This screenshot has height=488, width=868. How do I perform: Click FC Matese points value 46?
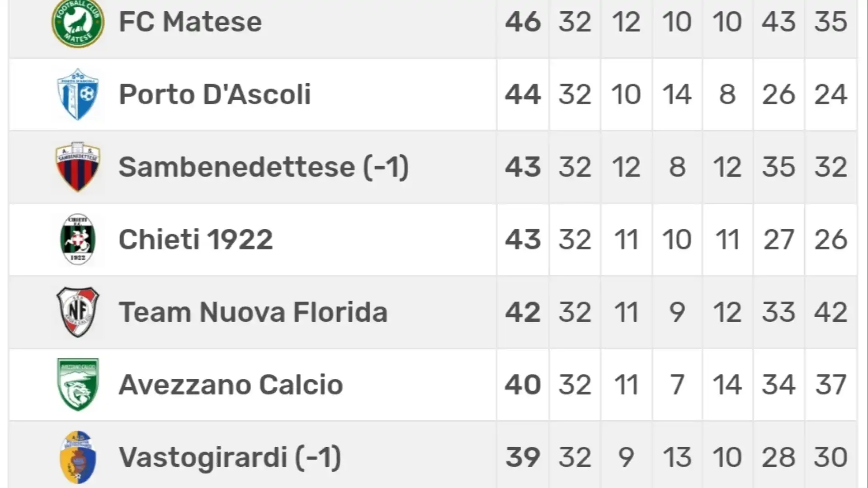pyautogui.click(x=523, y=22)
